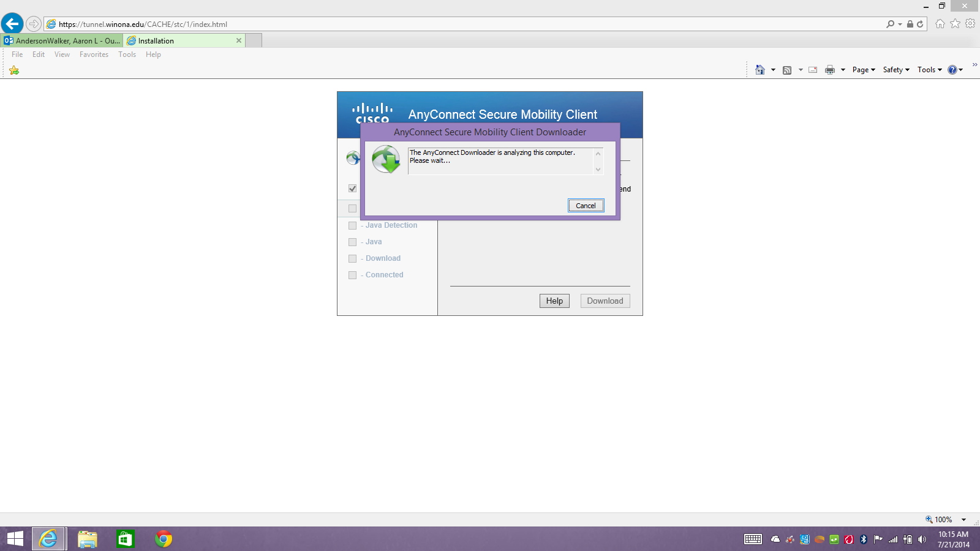Switch to the AndersonWalker Outlook tab
Screen dimensions: 980x551
(x=62, y=41)
